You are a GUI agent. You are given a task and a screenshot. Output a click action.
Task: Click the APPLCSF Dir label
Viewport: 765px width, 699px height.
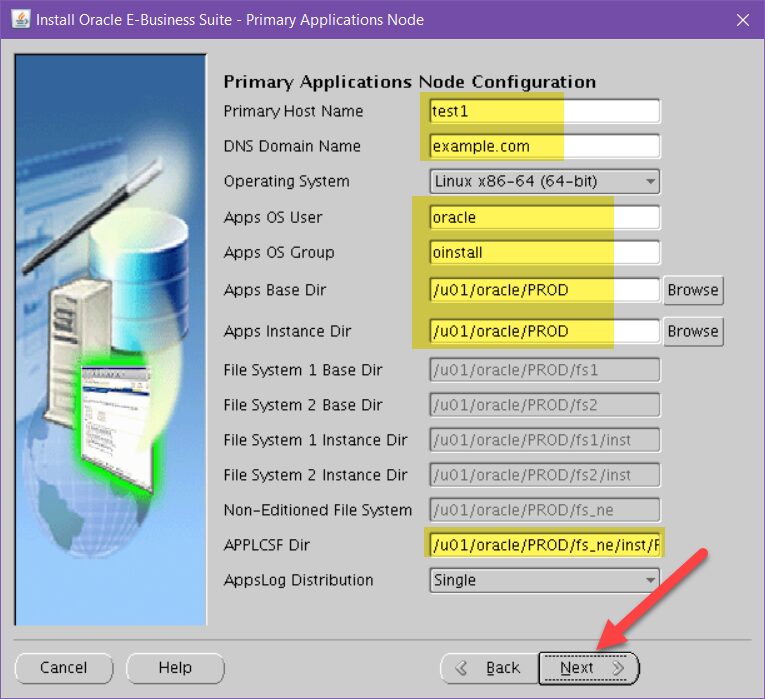[x=266, y=545]
